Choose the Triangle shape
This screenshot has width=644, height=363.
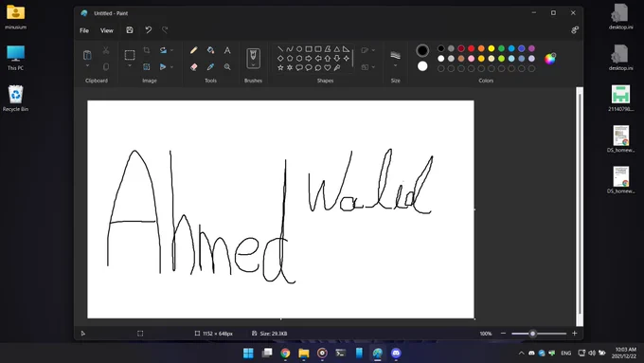pos(337,49)
